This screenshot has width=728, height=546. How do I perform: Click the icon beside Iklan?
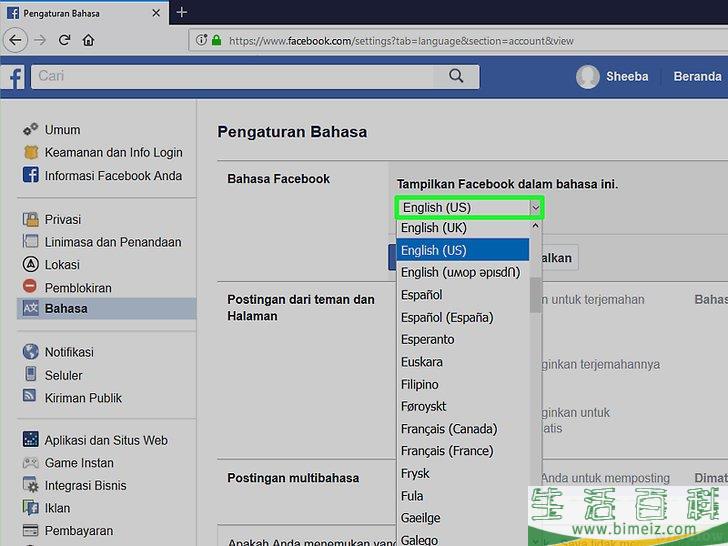(31, 507)
